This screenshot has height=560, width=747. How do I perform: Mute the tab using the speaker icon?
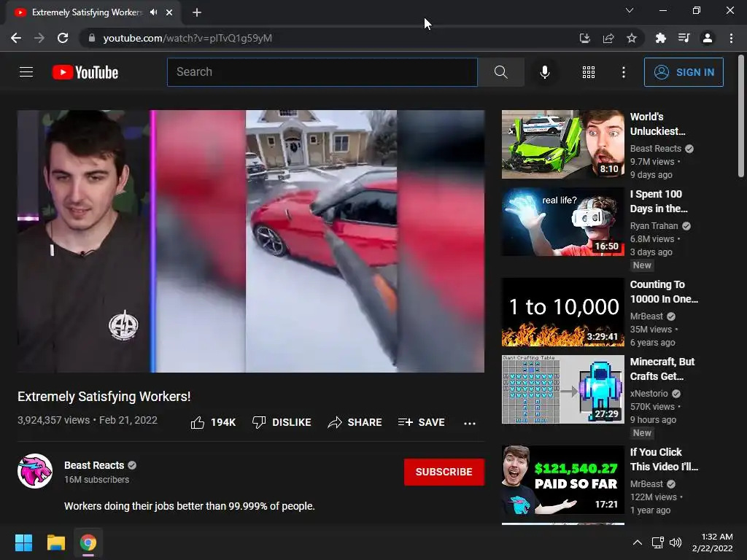tap(153, 12)
